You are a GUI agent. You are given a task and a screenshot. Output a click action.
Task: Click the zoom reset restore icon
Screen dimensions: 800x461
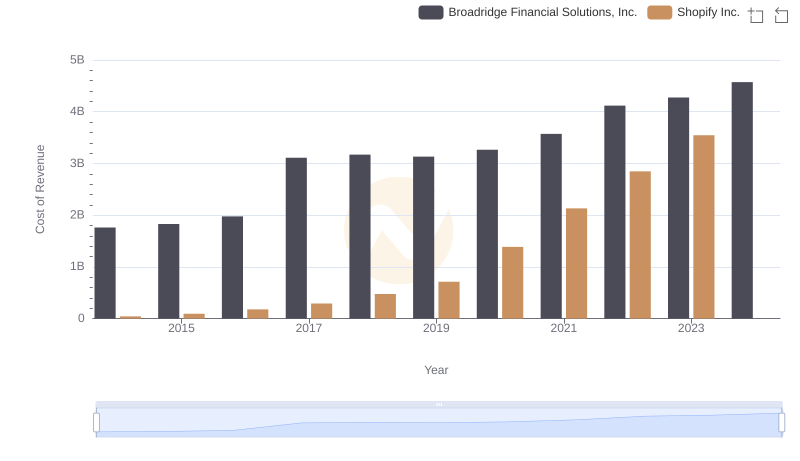(x=781, y=15)
